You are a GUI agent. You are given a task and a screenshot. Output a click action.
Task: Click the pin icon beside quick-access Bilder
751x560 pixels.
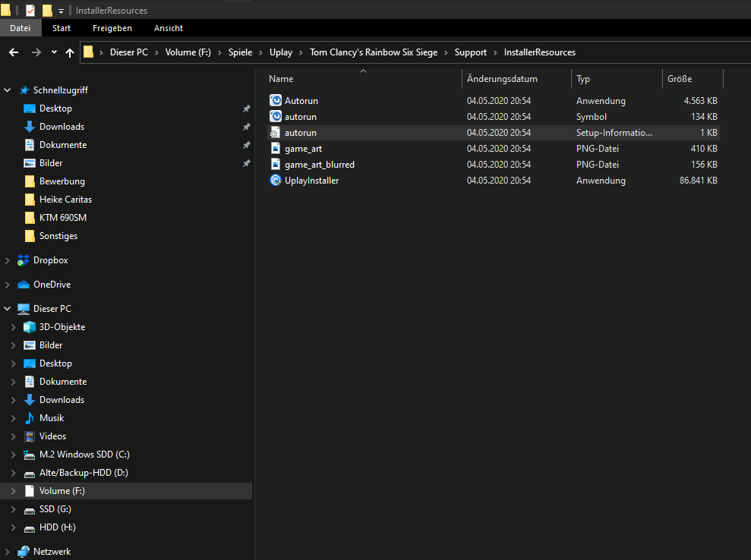point(247,163)
